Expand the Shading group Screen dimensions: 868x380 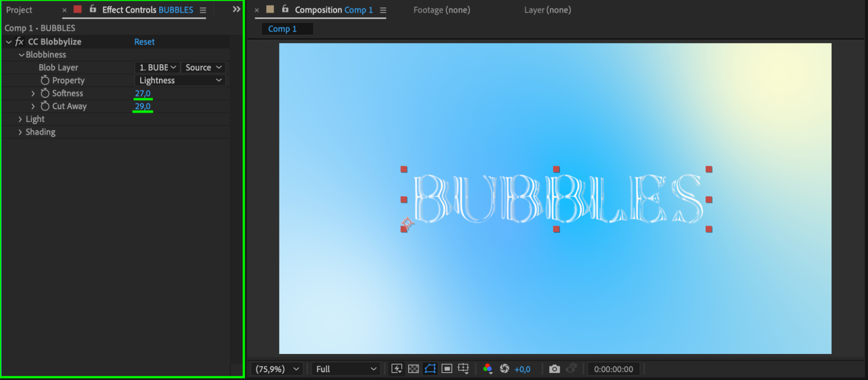click(20, 132)
